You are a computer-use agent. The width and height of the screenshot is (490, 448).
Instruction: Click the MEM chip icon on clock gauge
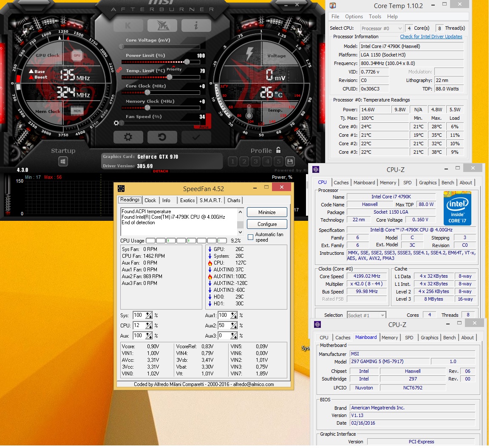[77, 111]
